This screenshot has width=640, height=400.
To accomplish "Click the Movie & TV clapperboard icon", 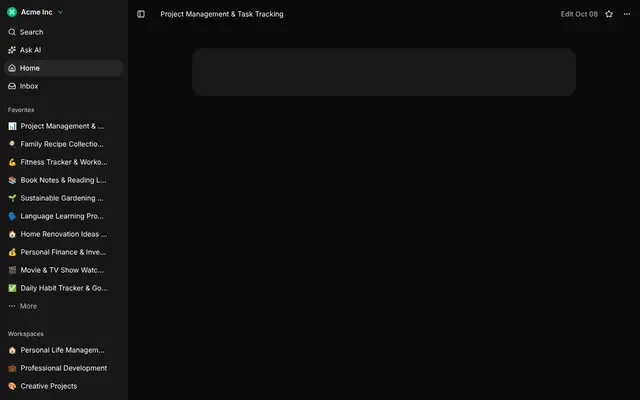I will pos(12,270).
